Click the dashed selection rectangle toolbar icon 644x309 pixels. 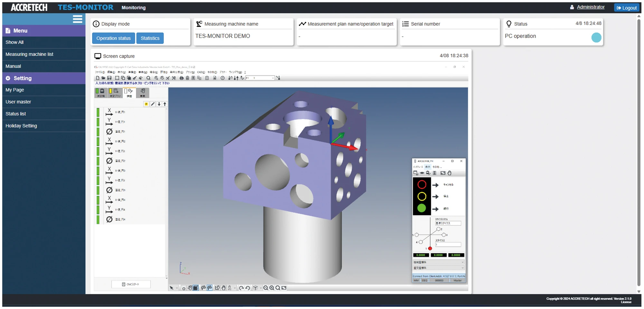pyautogui.click(x=117, y=78)
